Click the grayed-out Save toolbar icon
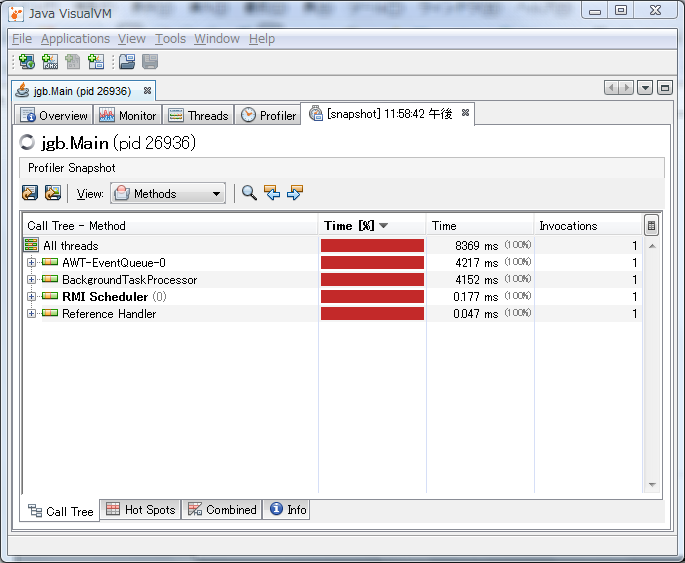Viewport: 685px width, 563px height. tap(150, 62)
